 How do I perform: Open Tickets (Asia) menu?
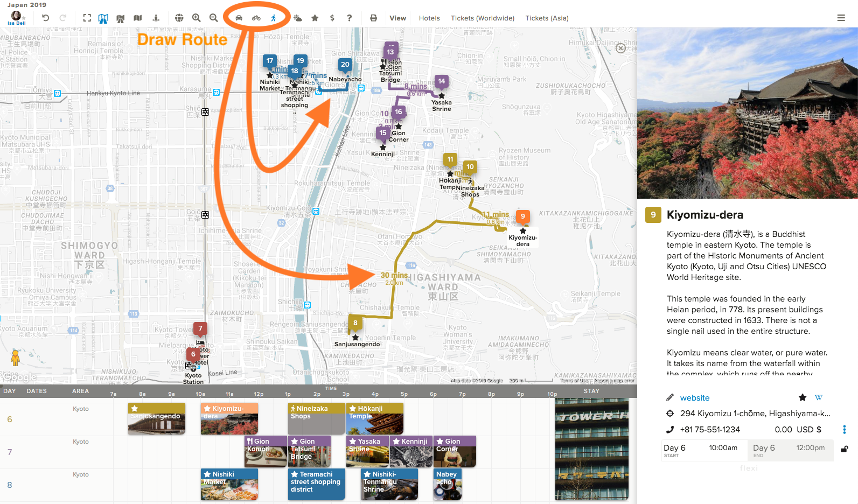point(547,18)
